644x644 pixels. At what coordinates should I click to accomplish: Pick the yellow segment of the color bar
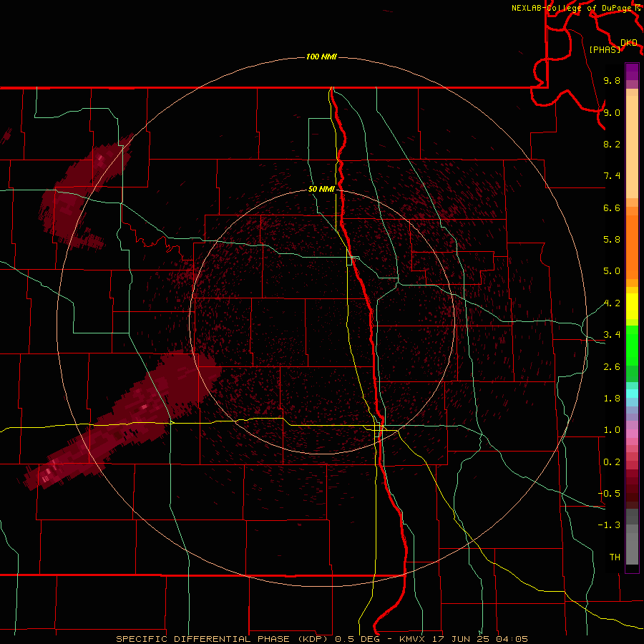pyautogui.click(x=632, y=306)
